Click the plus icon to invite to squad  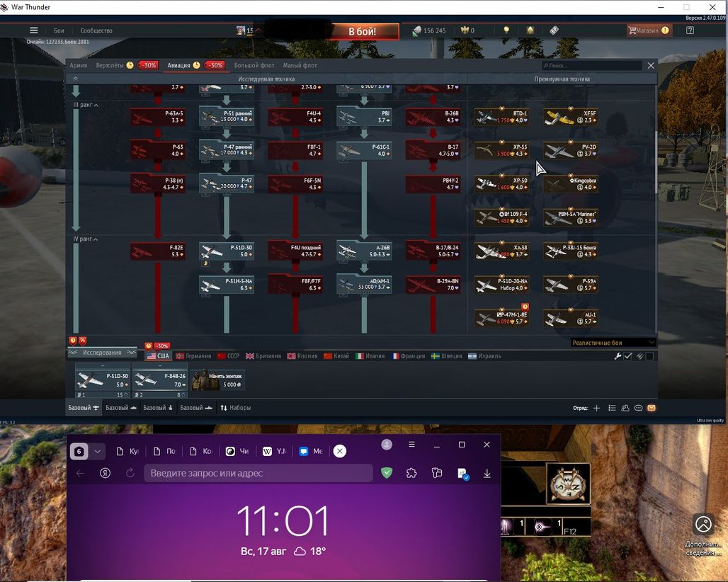[x=596, y=408]
